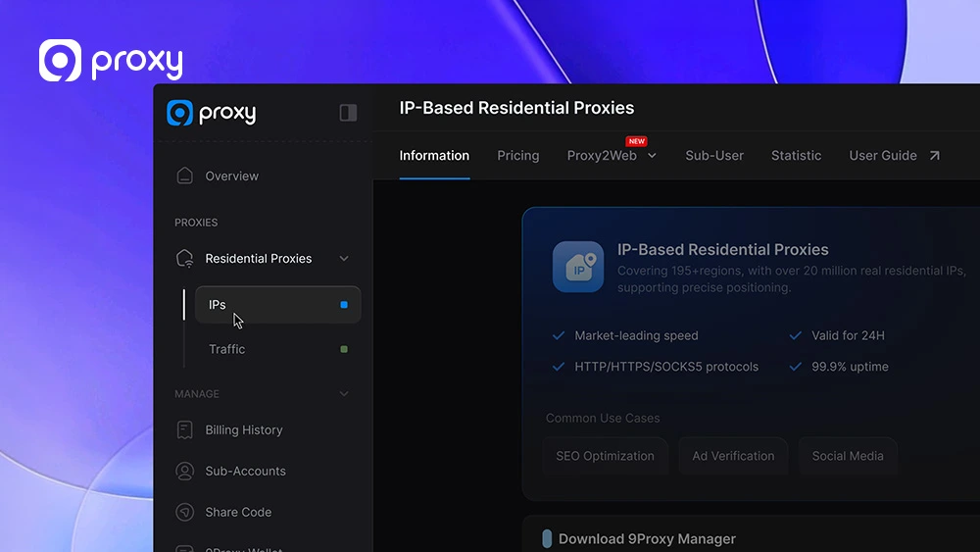Image resolution: width=980 pixels, height=552 pixels.
Task: Switch to the Information tab
Action: pos(434,156)
